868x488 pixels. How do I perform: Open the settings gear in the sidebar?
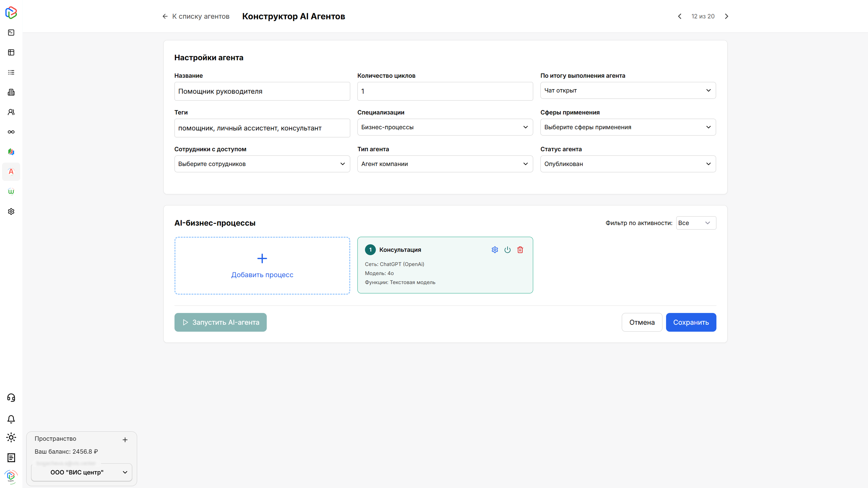11,211
